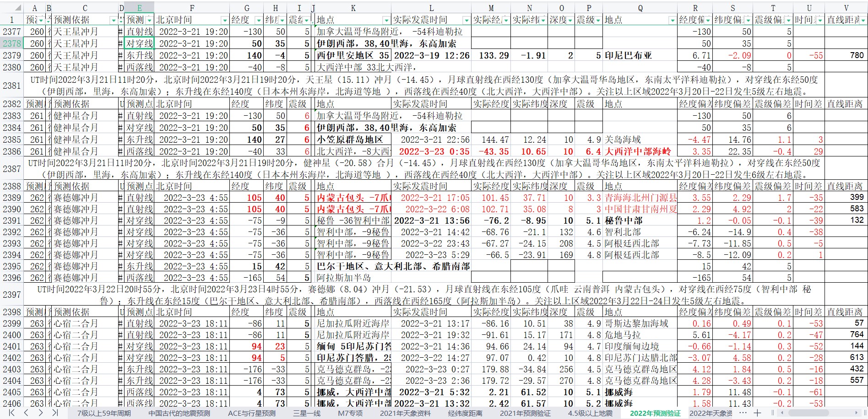
Task: Go to the first sheet tab arrow
Action: [12, 413]
